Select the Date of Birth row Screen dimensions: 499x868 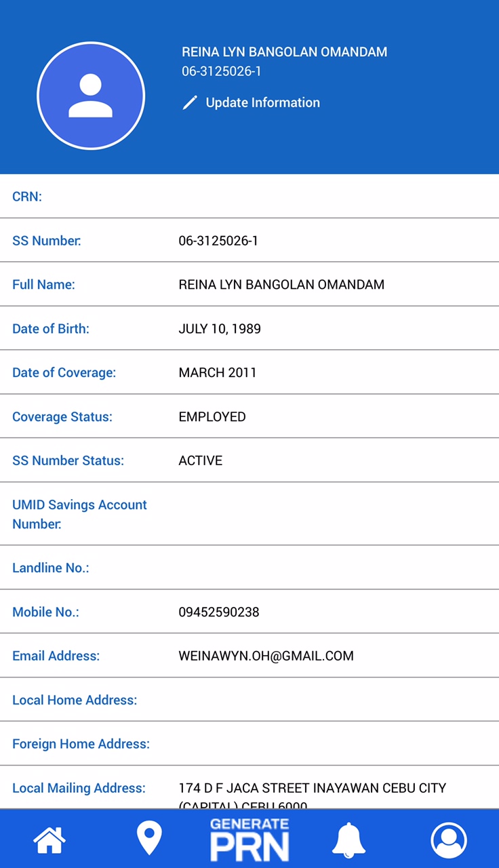pyautogui.click(x=249, y=329)
